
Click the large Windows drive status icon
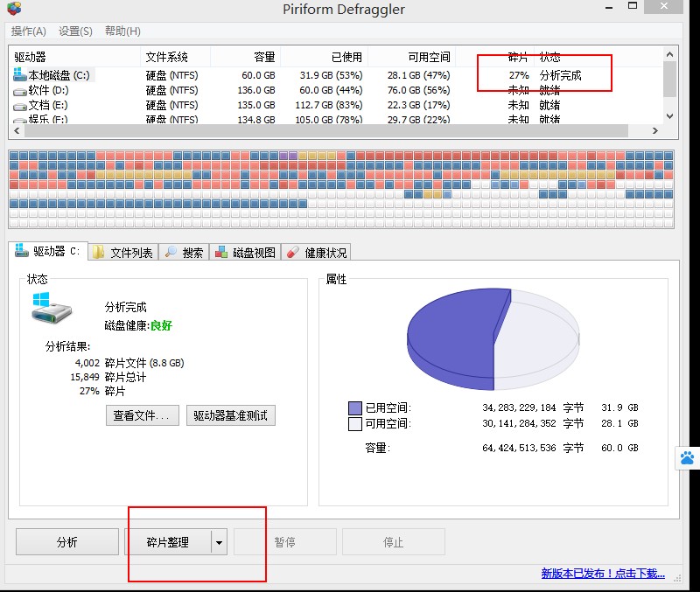click(x=52, y=308)
